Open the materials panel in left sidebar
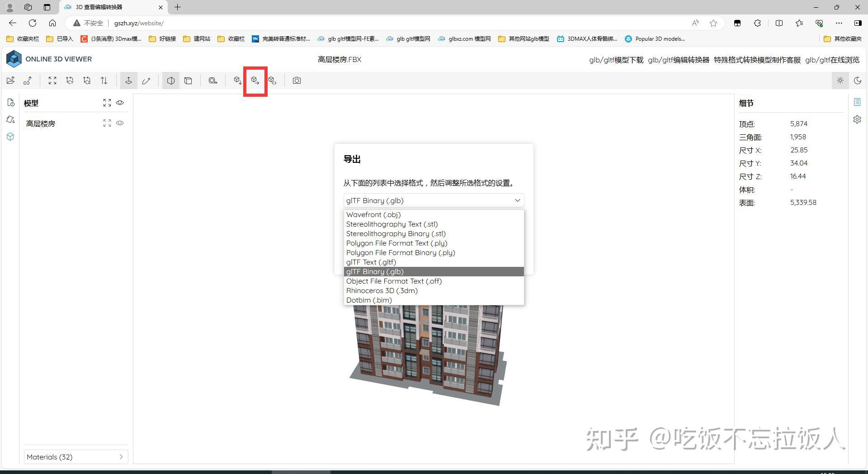 pos(10,119)
